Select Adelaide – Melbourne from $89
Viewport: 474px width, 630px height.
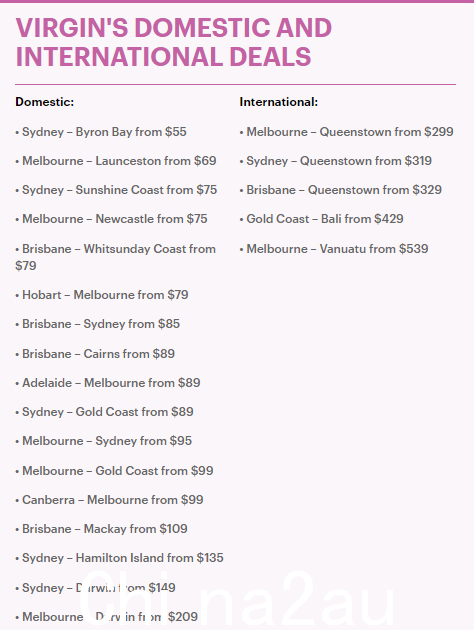(x=108, y=383)
